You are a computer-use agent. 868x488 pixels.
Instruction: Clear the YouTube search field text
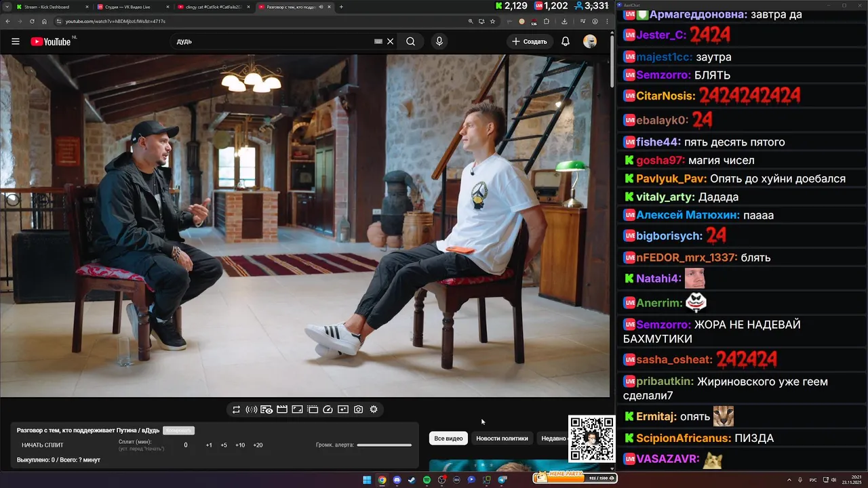click(x=391, y=41)
